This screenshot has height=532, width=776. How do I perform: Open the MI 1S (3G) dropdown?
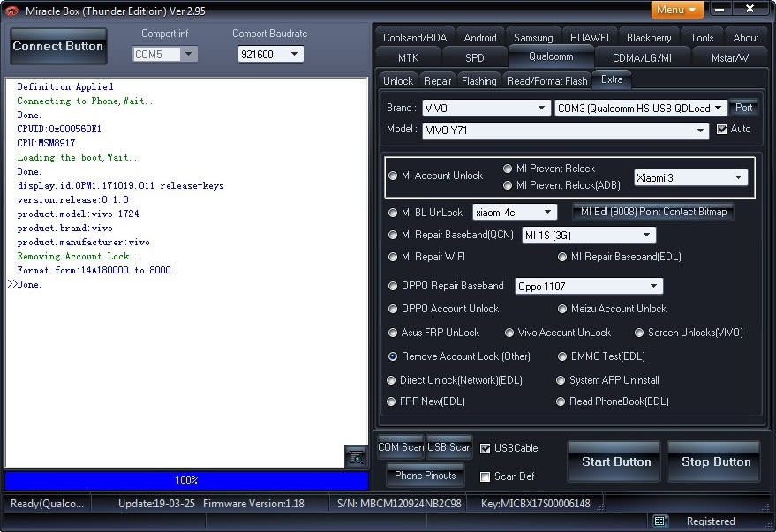point(589,235)
